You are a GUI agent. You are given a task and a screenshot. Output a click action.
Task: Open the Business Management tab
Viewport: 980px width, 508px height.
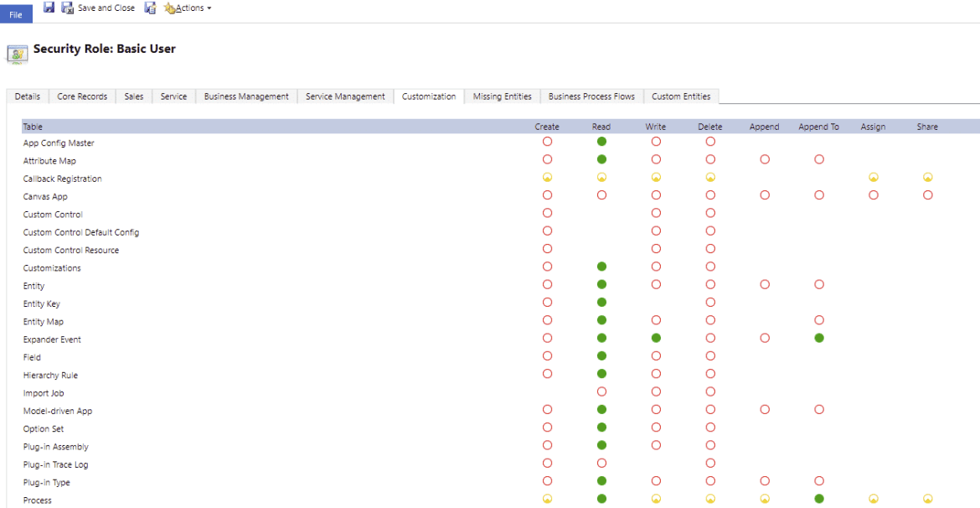pos(246,96)
